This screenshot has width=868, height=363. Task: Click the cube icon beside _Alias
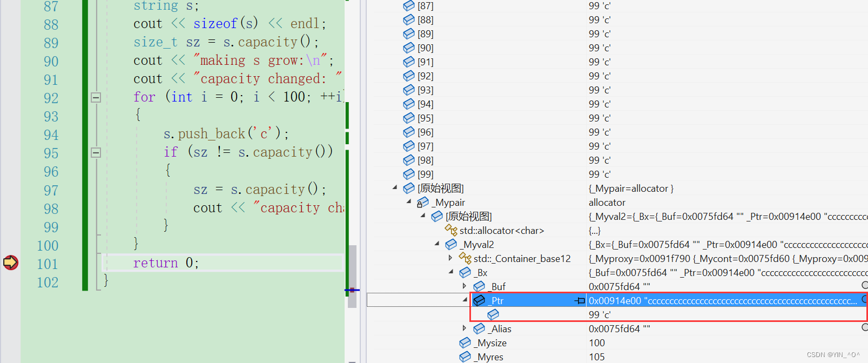click(x=479, y=328)
